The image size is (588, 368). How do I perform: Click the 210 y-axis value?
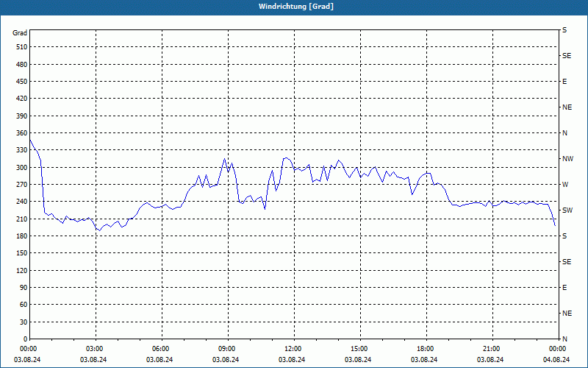tap(22, 219)
